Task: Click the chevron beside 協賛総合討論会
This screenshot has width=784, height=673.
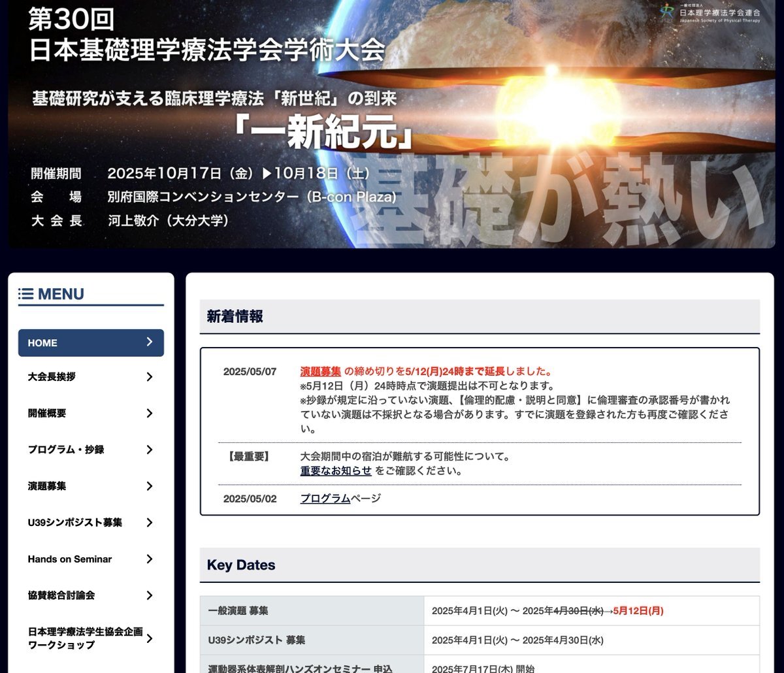Action: (150, 595)
